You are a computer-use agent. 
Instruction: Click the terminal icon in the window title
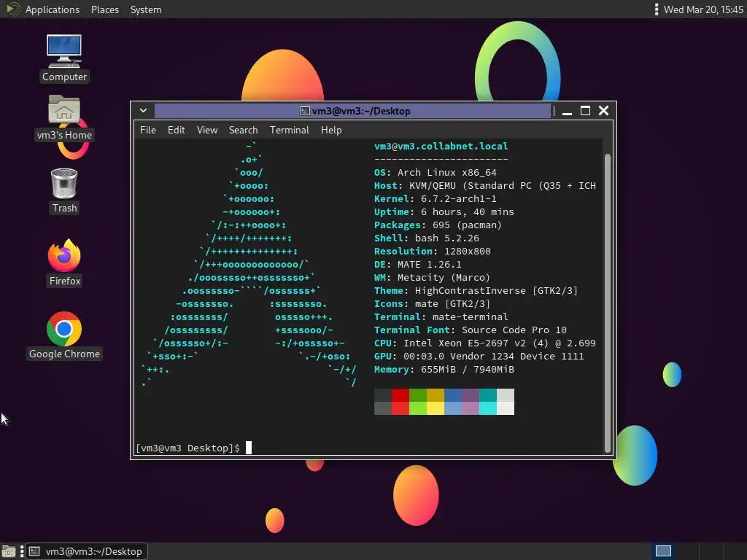point(304,111)
